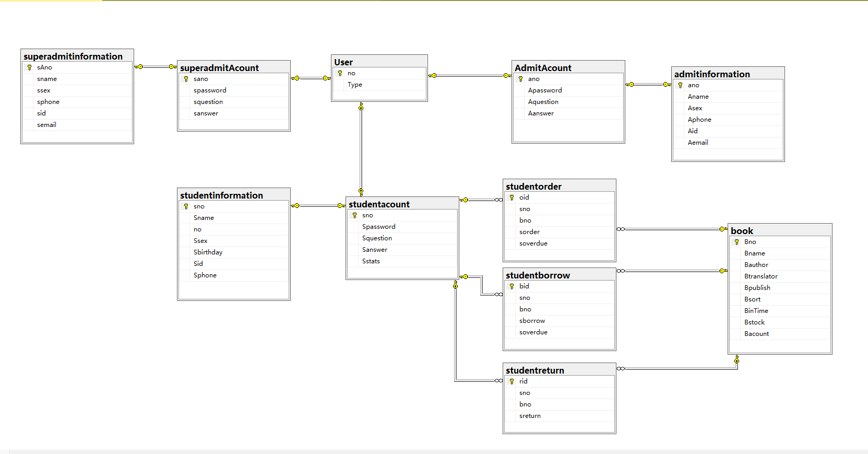The image size is (868, 454).
Task: Select the Bsort column row
Action: pyautogui.click(x=780, y=299)
